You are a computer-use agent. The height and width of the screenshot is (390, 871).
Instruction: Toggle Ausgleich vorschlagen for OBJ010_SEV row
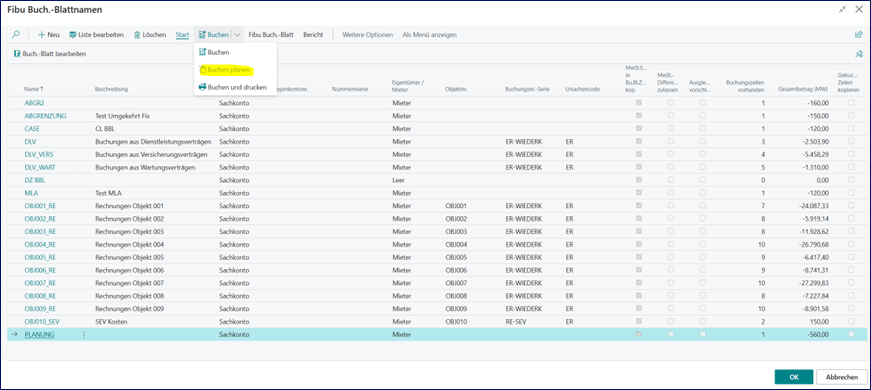pyautogui.click(x=703, y=321)
